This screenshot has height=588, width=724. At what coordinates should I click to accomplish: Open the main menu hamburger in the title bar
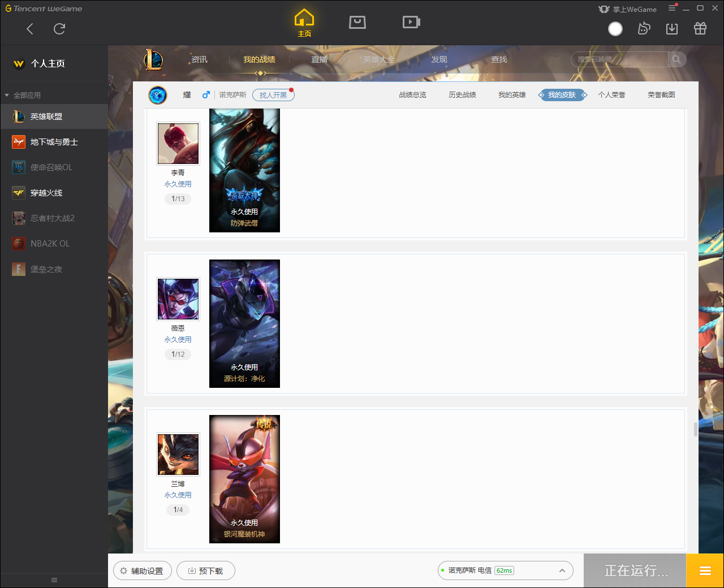click(672, 8)
